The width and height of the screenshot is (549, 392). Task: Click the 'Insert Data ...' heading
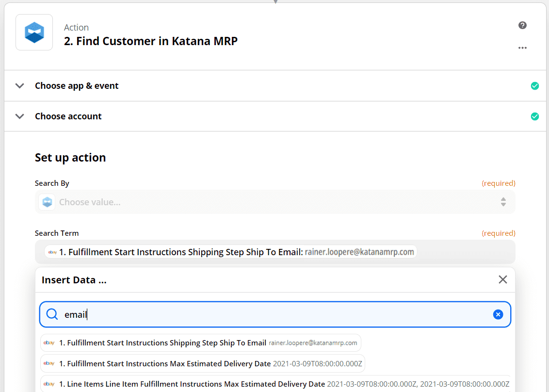[x=74, y=280]
